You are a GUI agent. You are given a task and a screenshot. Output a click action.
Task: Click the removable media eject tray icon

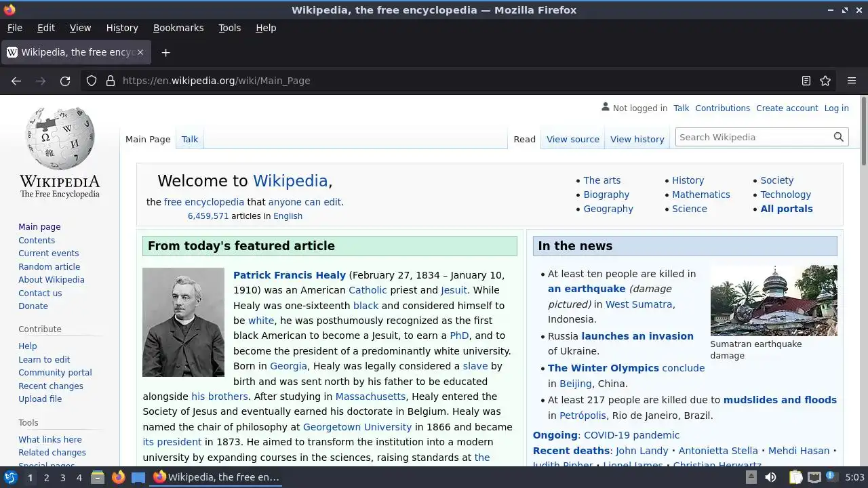pos(751,477)
